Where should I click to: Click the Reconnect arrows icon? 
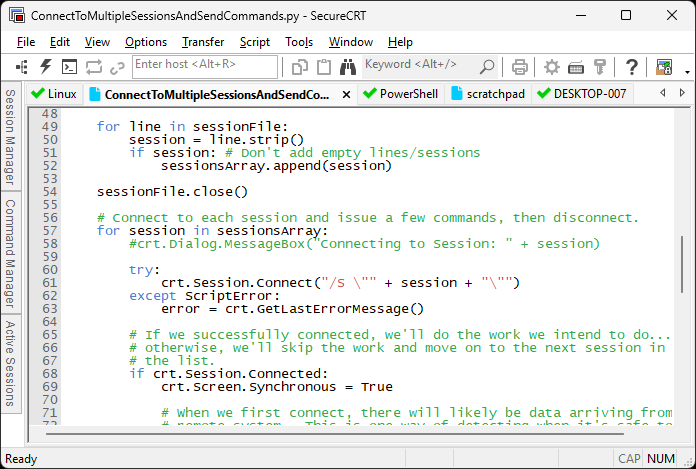[x=94, y=67]
